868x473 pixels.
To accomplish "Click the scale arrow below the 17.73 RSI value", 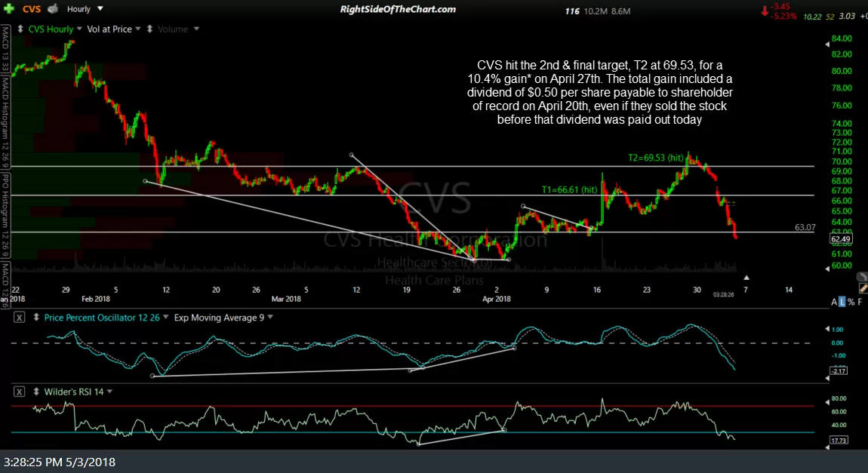I will point(827,447).
